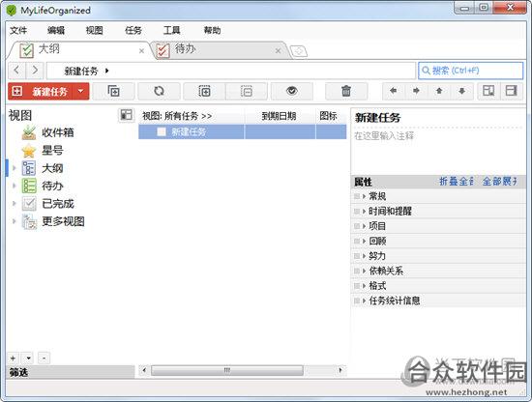Open the New Task button dropdown arrow

[x=81, y=91]
